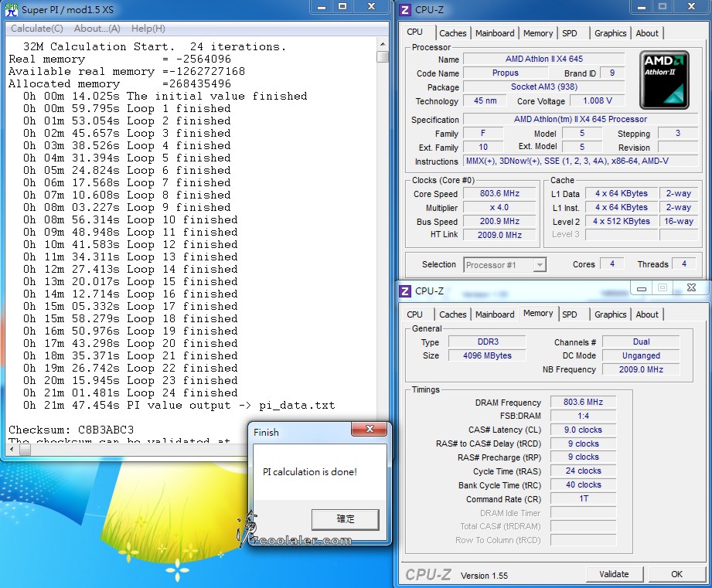Click the CAS# Latency value 9.0 clocks
712x588 pixels.
pyautogui.click(x=583, y=430)
